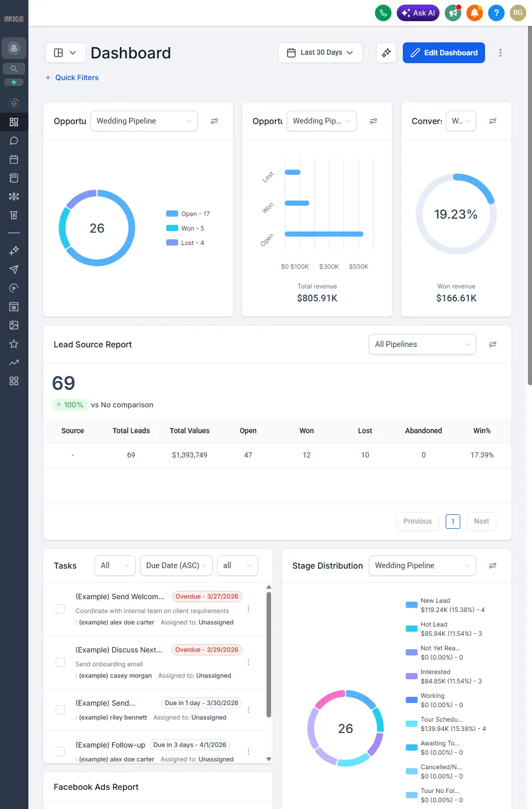Open the Marketing paper-plane icon in sidebar
Screen dimensions: 532x809
(13, 269)
